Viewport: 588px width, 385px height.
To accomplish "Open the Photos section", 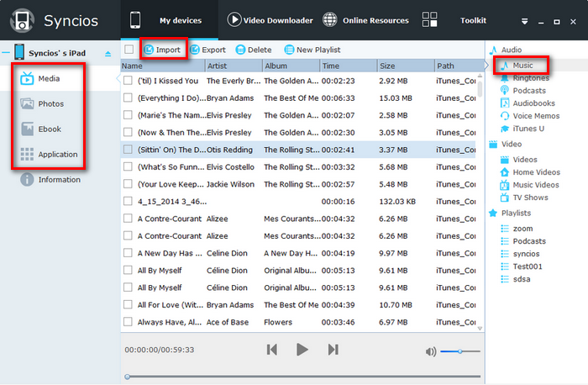I will (x=42, y=103).
